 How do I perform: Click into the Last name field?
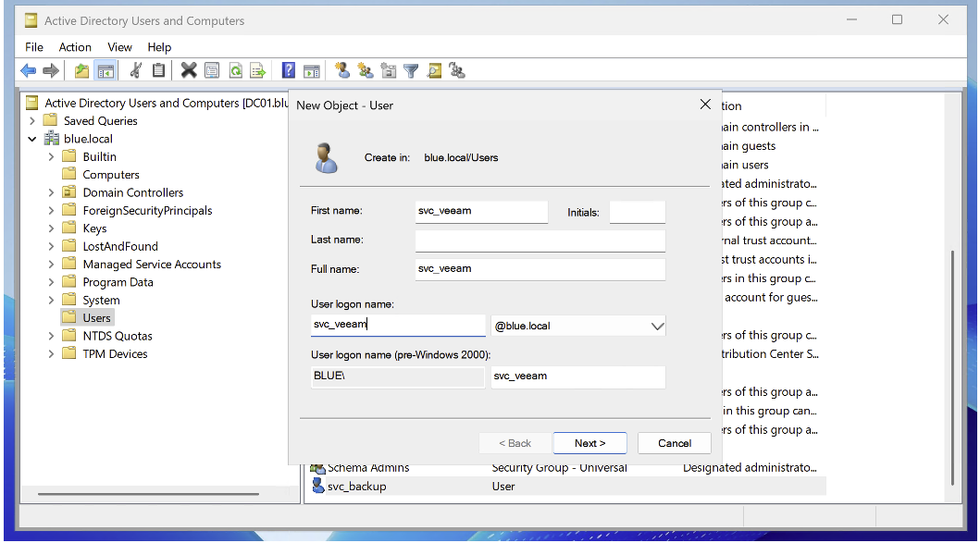click(540, 241)
